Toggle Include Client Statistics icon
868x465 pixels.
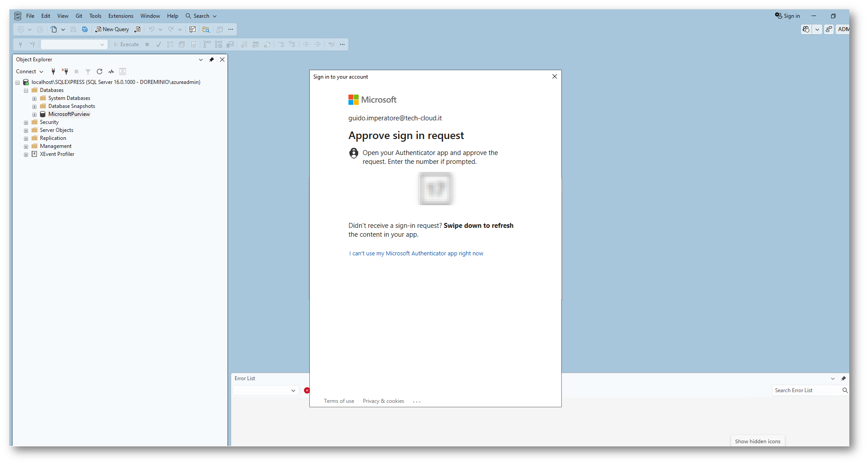pyautogui.click(x=230, y=44)
